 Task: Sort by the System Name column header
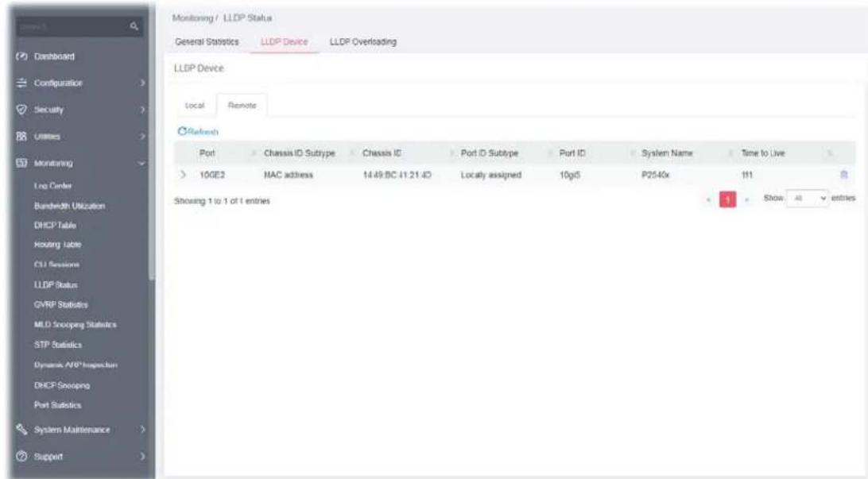tap(667, 153)
